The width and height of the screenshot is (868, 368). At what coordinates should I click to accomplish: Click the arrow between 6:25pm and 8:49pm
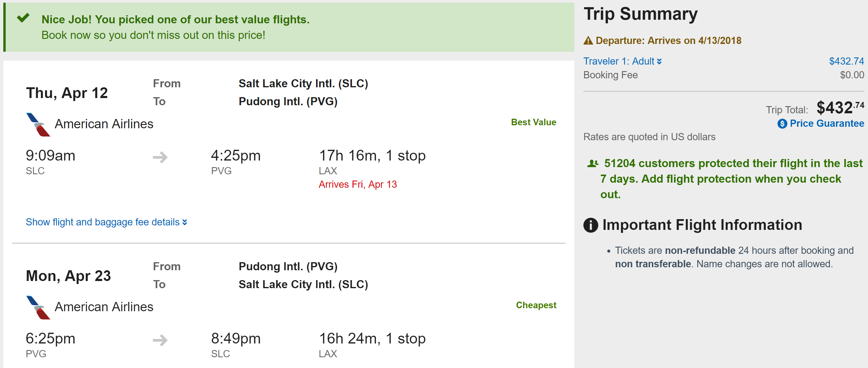160,340
